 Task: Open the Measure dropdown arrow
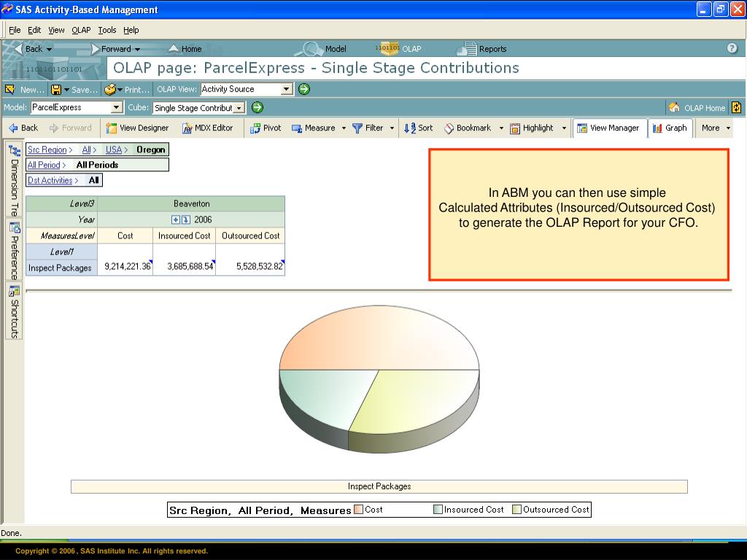[x=344, y=128]
